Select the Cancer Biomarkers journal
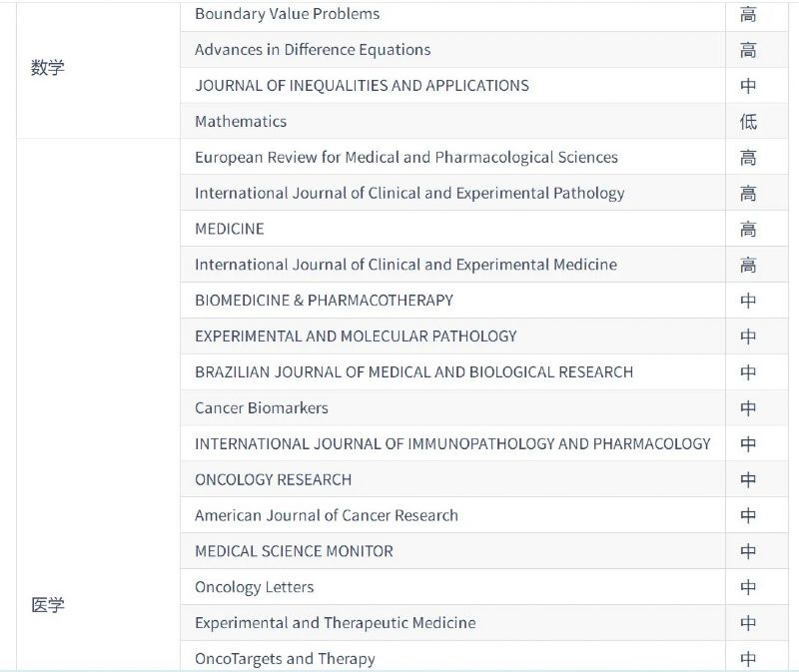 [x=262, y=408]
